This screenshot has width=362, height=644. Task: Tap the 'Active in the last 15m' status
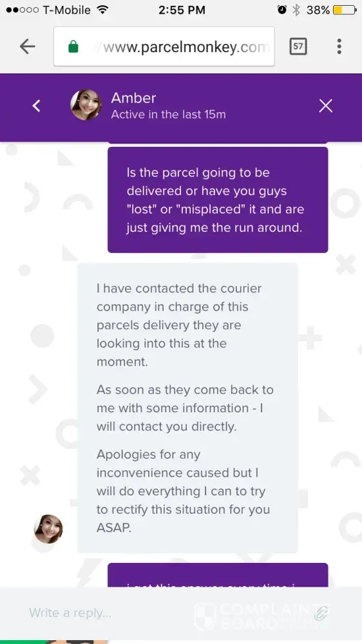169,114
